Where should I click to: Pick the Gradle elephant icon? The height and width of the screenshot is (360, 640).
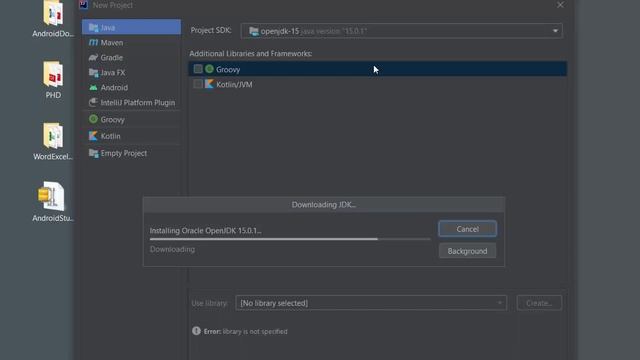coord(93,58)
